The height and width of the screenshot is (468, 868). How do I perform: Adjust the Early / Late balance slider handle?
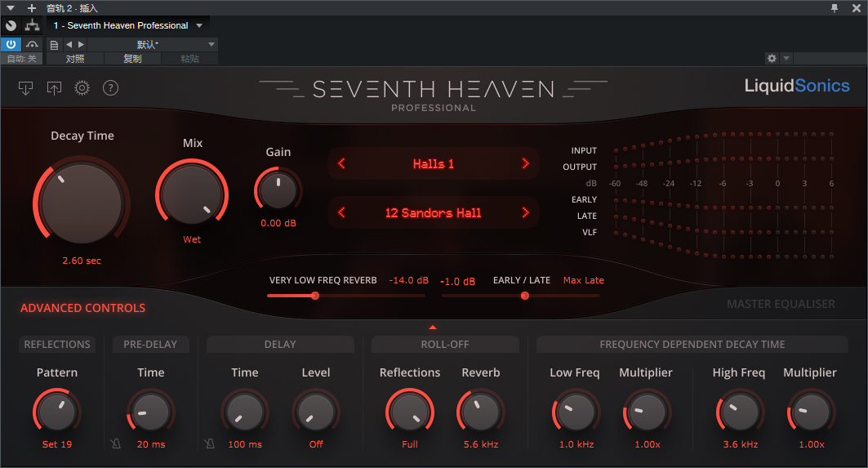click(525, 296)
